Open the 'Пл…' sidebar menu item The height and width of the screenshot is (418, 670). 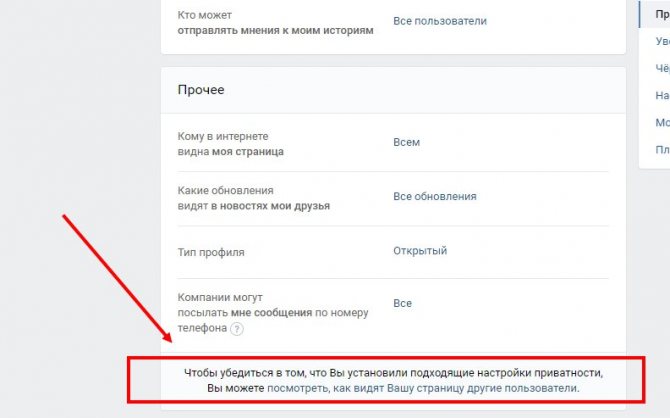tap(661, 150)
